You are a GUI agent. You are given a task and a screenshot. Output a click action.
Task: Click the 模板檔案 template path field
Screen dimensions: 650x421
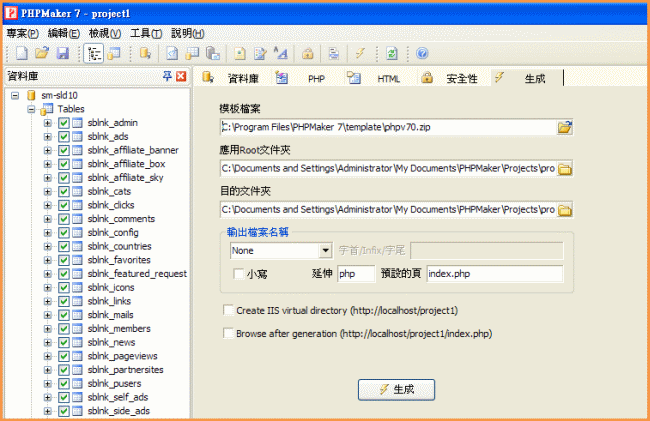(388, 127)
